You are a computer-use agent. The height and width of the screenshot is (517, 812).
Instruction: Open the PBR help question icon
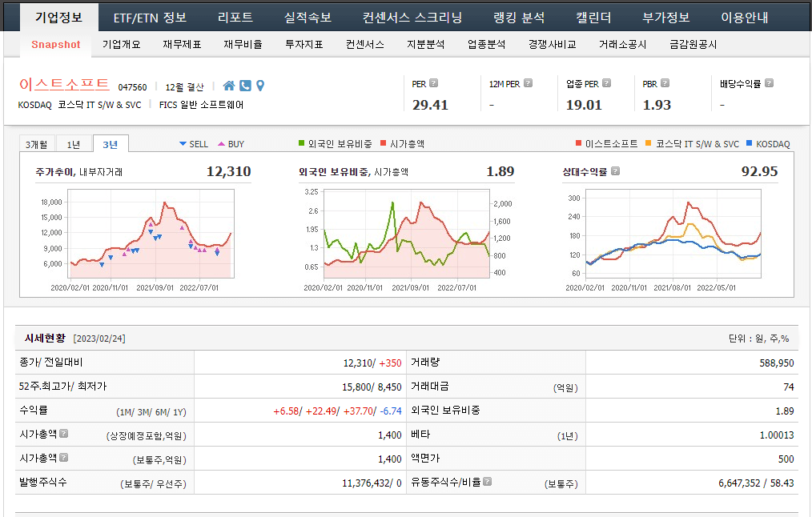(x=665, y=82)
